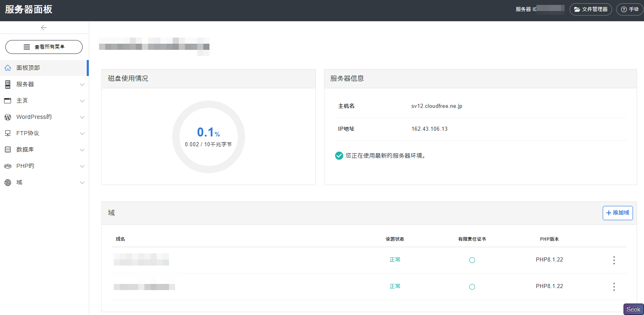Expand the 服务器 menu chevron

coord(82,85)
